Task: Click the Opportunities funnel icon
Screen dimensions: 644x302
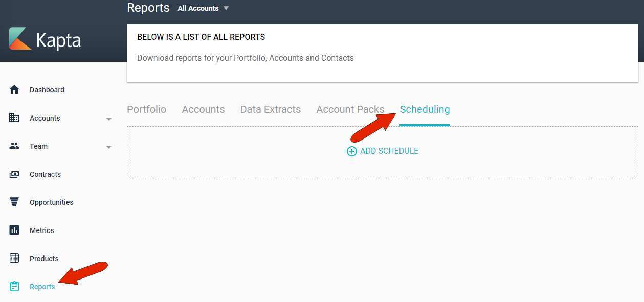Action: pyautogui.click(x=14, y=202)
